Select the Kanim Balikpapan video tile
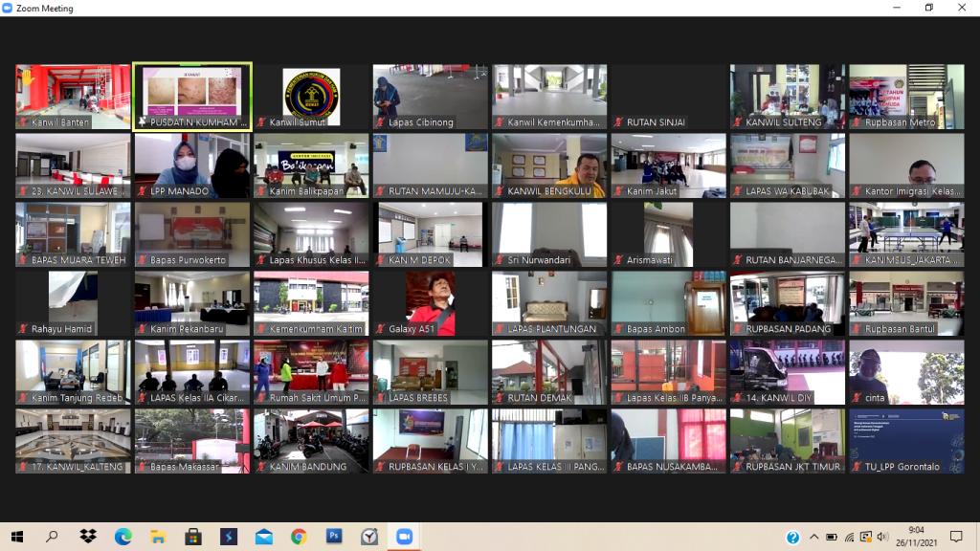Viewport: 980px width, 551px height. [x=311, y=165]
